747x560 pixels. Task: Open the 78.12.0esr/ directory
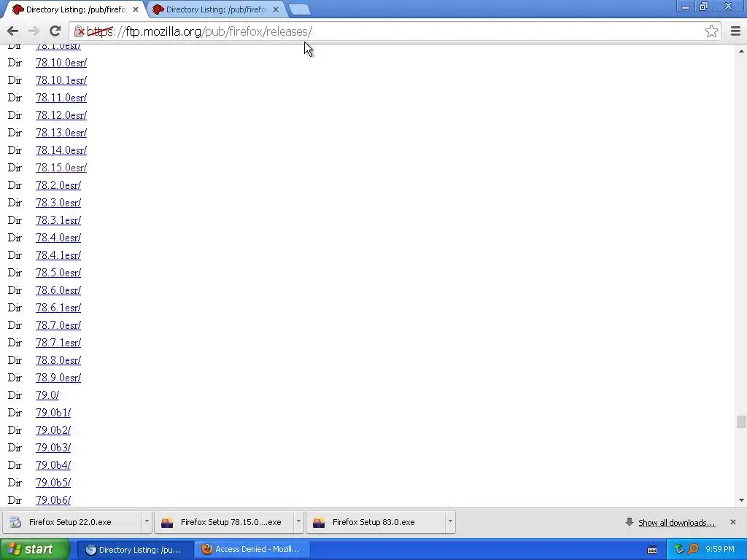click(61, 115)
